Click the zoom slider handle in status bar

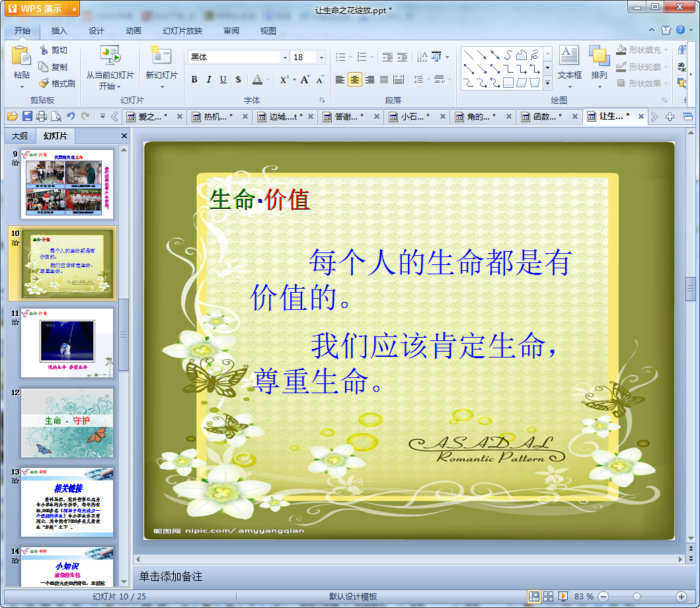637,596
